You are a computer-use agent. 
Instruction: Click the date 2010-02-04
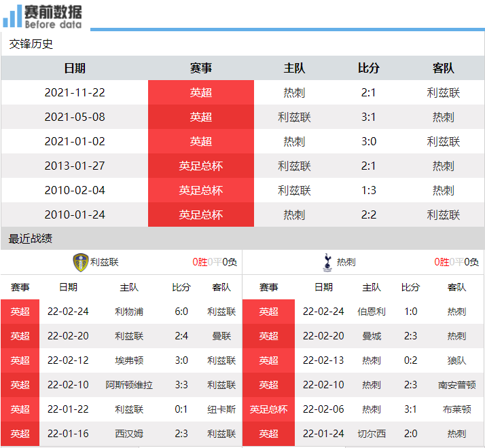(75, 190)
